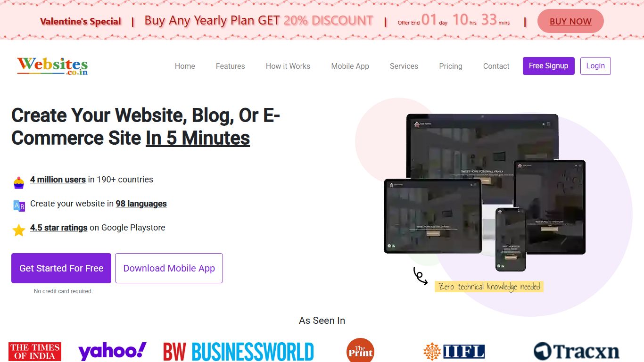Screen dimensions: 644x362
Task: Click the Login button
Action: [x=595, y=66]
